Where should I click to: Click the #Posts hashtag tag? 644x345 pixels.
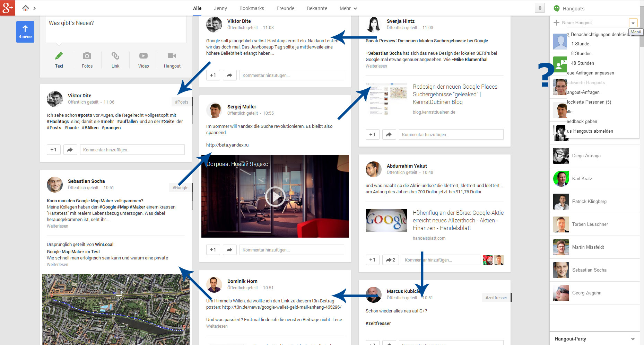(x=182, y=102)
